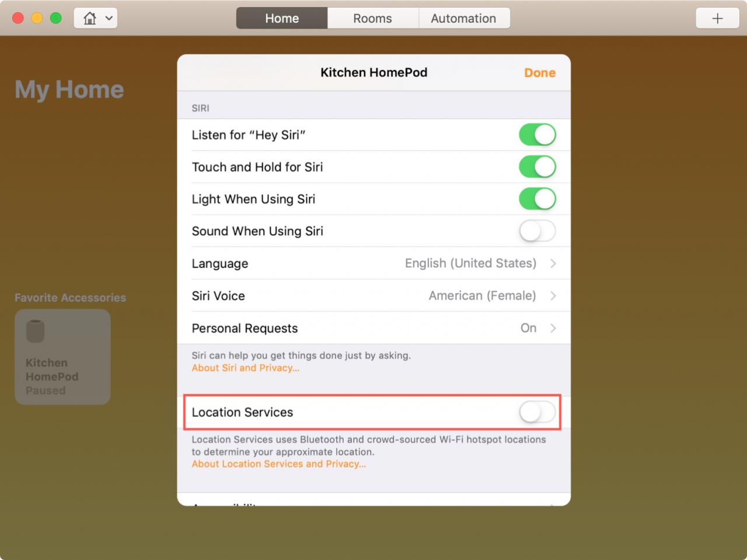Screen dimensions: 747x560
Task: Open Siri Voice options
Action: click(x=373, y=296)
